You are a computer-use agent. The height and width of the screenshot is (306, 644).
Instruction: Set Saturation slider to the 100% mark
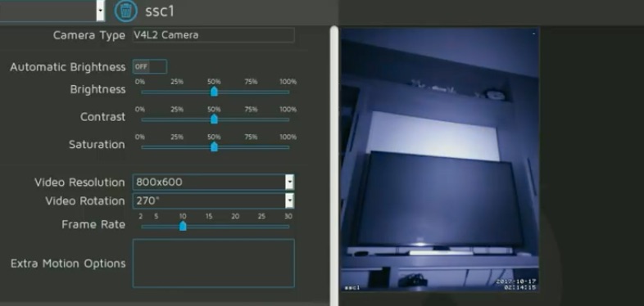pos(288,146)
